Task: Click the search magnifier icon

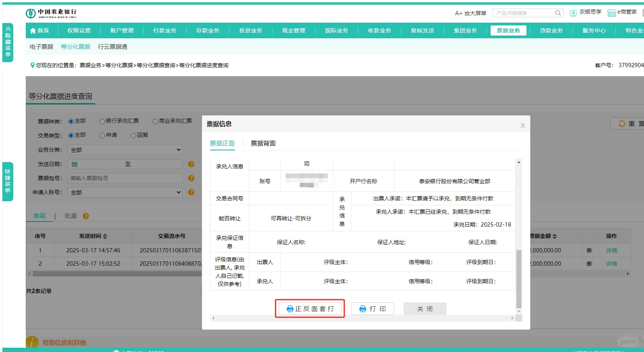Action: coord(558,13)
